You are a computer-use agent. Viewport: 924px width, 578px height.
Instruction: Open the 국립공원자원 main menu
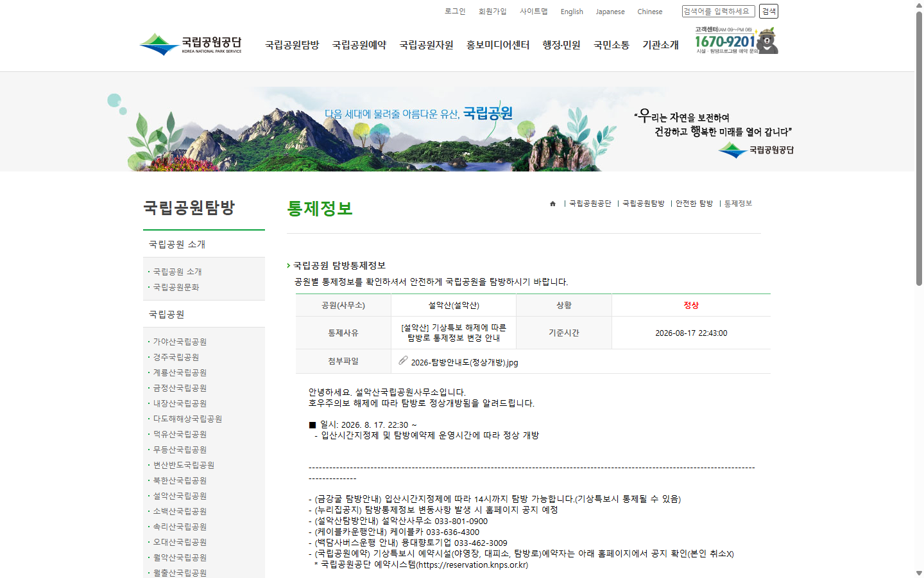(x=426, y=45)
